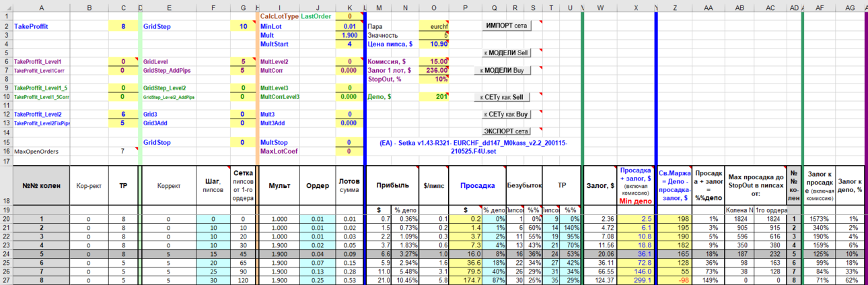
Task: Click the ЭКСПОРТ сета button
Action: [x=506, y=131]
